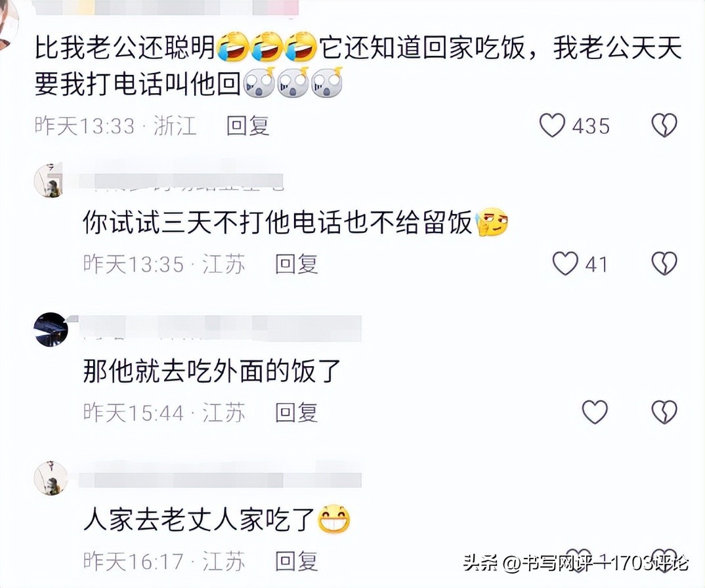Viewport: 705px width, 588px height.
Task: Reply to the 15:44 Jiangsu comment
Action: coord(296,412)
